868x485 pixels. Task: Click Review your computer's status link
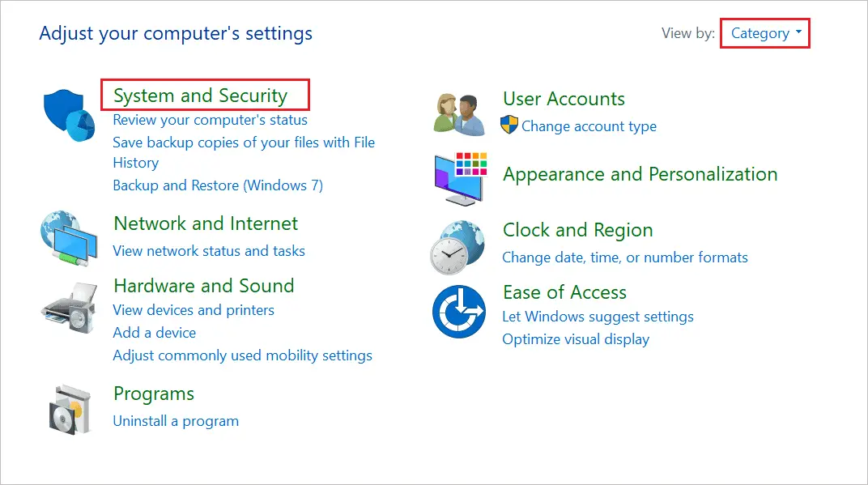210,119
